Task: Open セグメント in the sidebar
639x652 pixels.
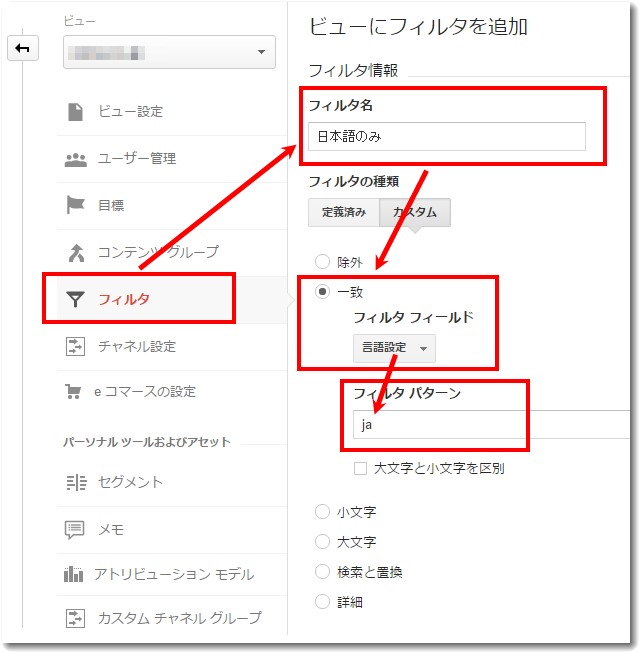Action: point(130,482)
